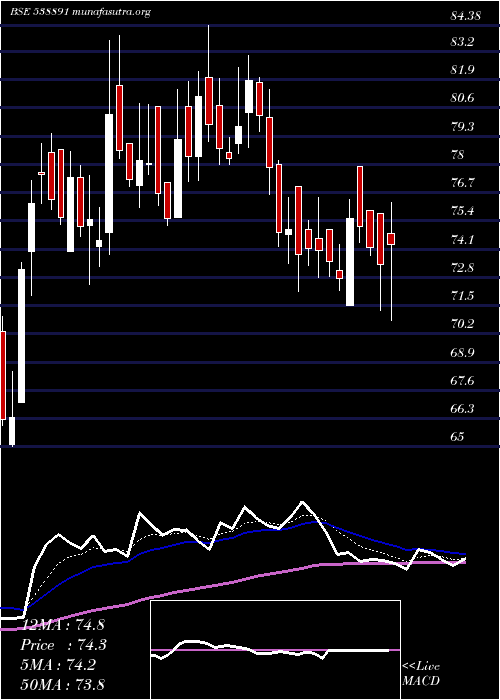Click the 67.6 price axis label
This screenshot has height=700, width=500.
pos(463,380)
